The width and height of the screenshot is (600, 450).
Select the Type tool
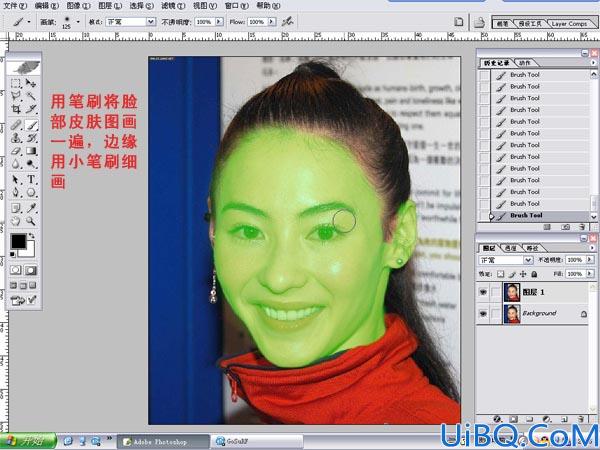(31, 179)
